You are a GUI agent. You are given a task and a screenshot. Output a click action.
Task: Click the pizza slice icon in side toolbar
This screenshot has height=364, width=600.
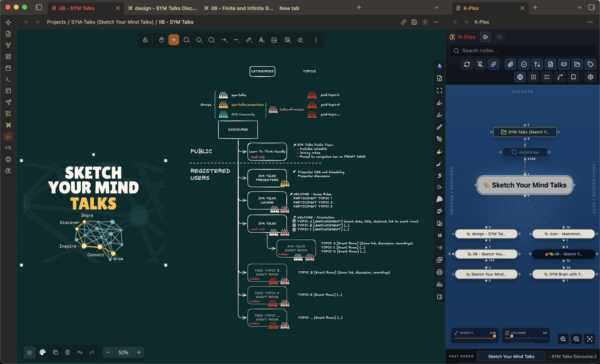coord(440,199)
